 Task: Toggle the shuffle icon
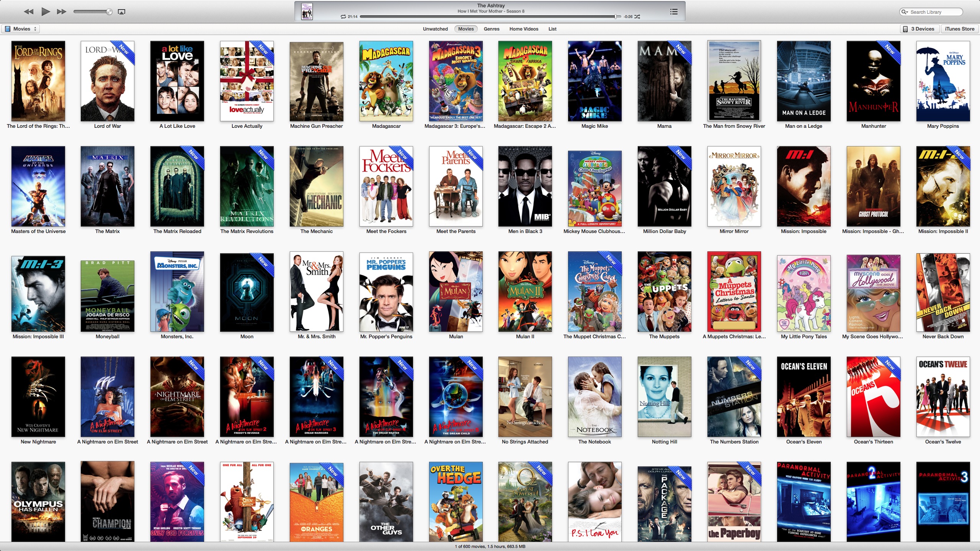click(x=637, y=16)
